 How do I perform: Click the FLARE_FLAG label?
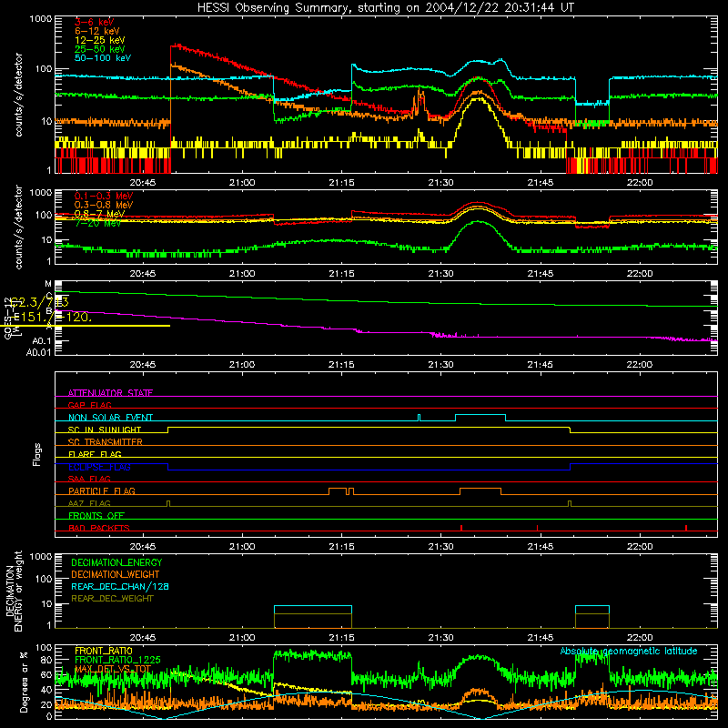tap(95, 453)
